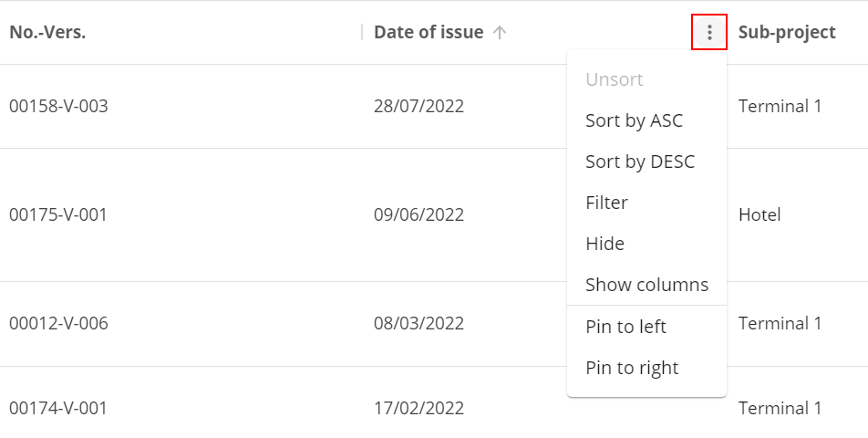
Task: Click the Date of issue column header
Action: [x=429, y=33]
